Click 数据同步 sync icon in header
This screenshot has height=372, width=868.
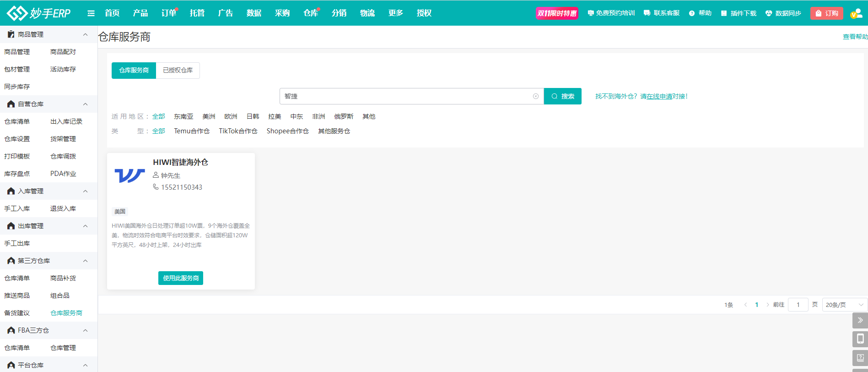coord(769,13)
